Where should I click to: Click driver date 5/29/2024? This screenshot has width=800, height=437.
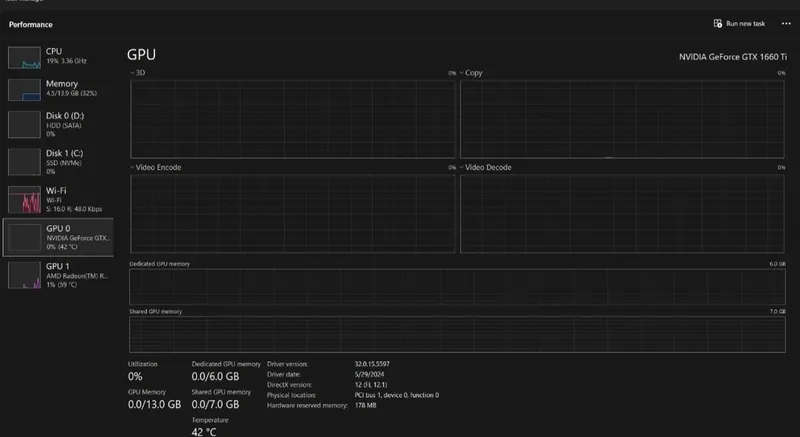pyautogui.click(x=369, y=374)
